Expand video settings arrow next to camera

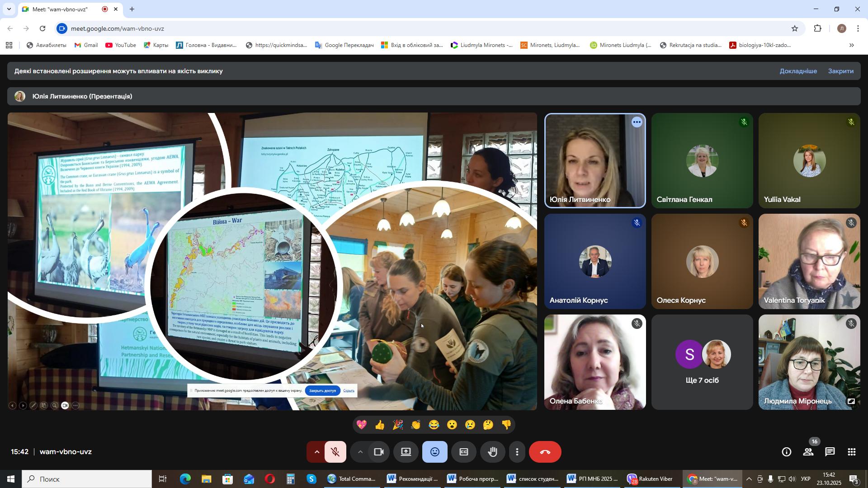360,452
